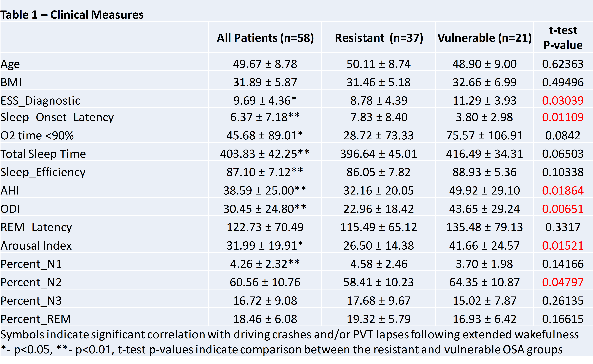Click the footnote about significant correlation symbols
593x364 pixels.
289,335
